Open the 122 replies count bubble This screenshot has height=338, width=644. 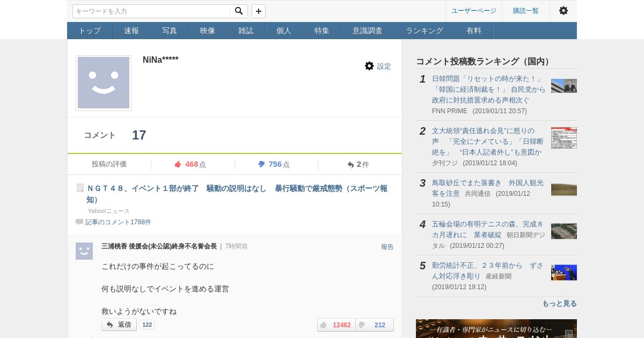pyautogui.click(x=147, y=325)
